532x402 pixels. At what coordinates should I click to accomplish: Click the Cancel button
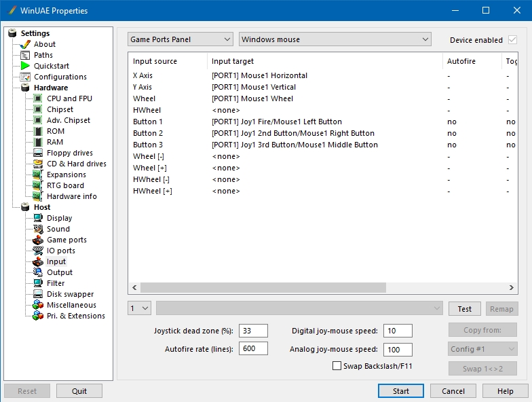(x=453, y=391)
